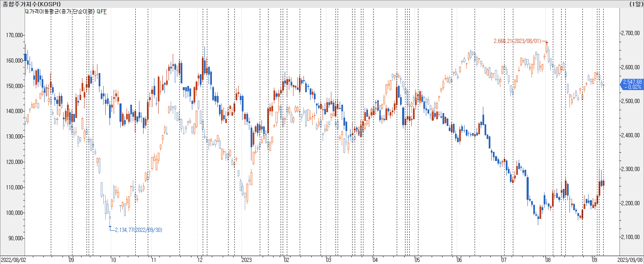Click the red high-point arrow marker

pos(547,43)
